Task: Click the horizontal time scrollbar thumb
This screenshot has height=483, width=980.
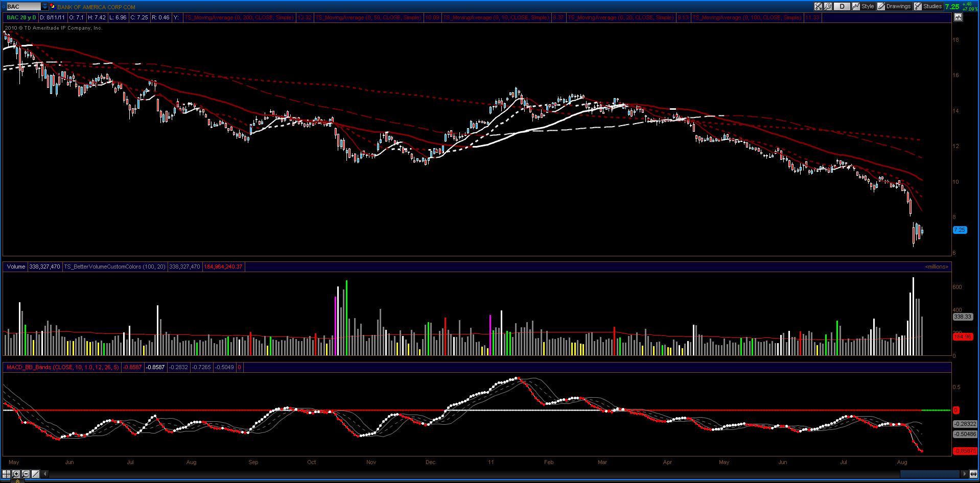Action: tap(929, 474)
